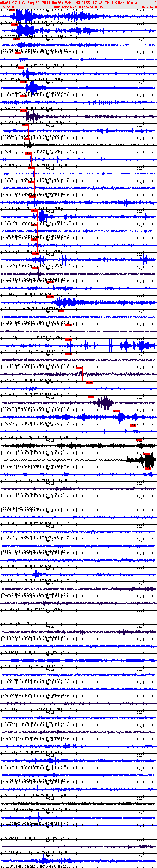This screenshot has width=157, height=868.
Task: Click the 'TA D04D BHZ' label
Action: tap(11, 623)
